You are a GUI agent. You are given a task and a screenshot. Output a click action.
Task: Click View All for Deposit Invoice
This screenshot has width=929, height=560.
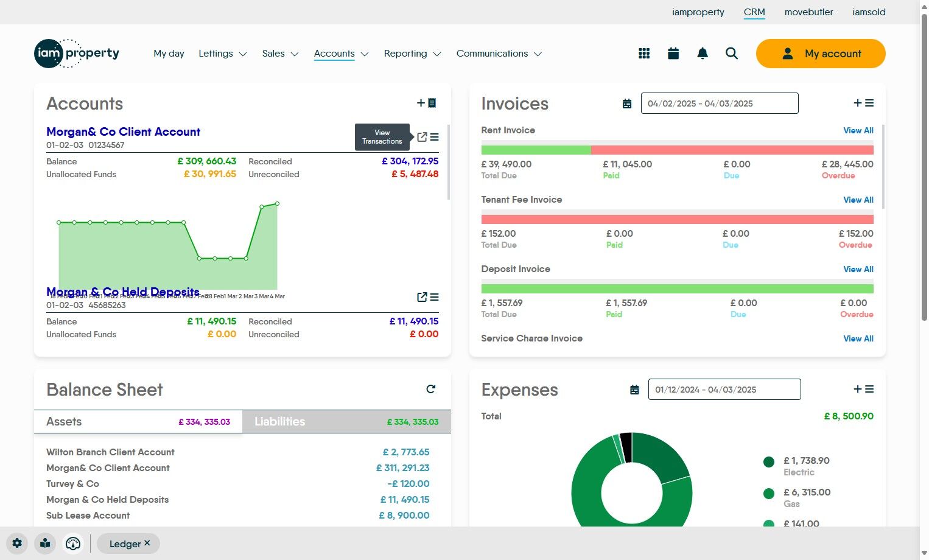tap(858, 269)
